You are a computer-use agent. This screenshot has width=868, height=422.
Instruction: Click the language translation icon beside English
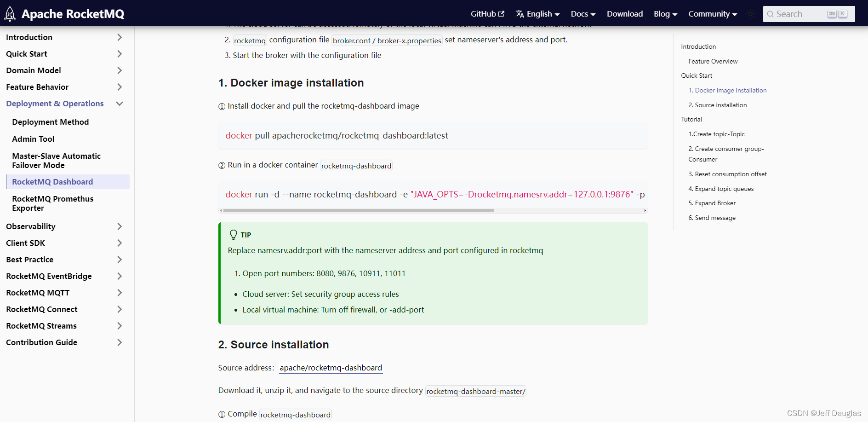[519, 14]
